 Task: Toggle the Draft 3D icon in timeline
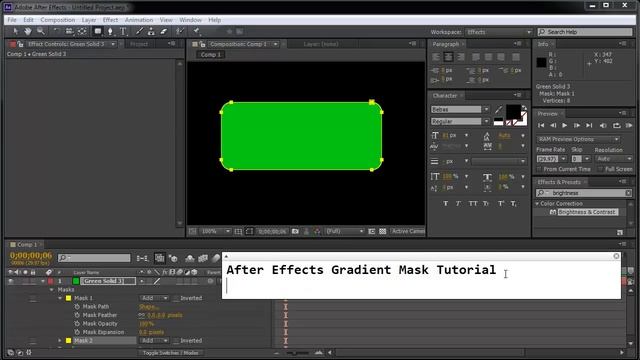173,258
